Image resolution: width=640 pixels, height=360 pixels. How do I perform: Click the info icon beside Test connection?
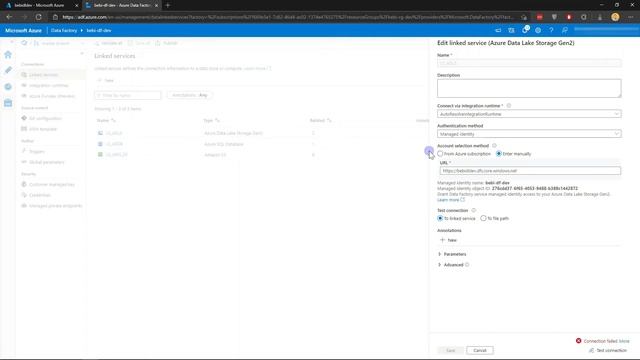click(x=473, y=210)
